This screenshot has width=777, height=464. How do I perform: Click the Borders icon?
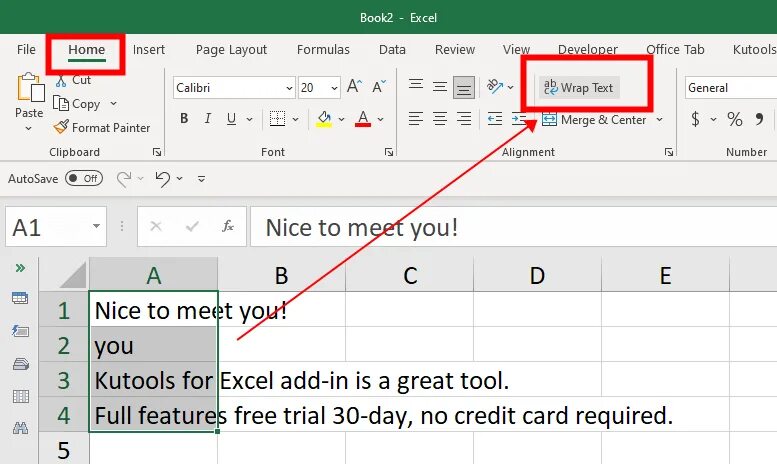pyautogui.click(x=277, y=118)
